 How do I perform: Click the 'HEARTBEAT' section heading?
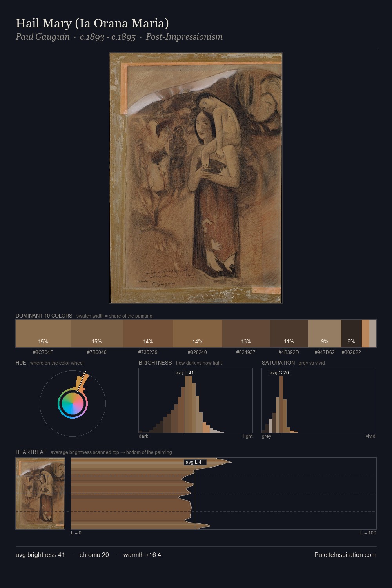(x=31, y=452)
